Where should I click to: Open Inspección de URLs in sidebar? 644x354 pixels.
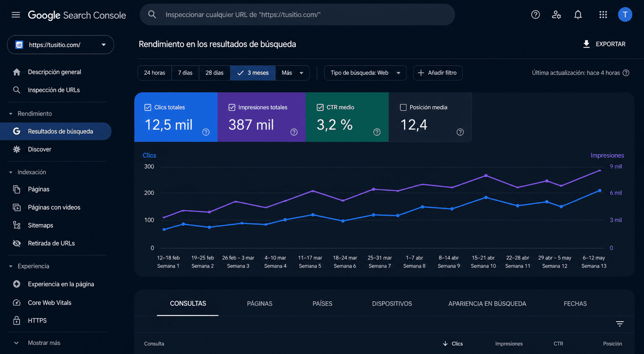(54, 90)
